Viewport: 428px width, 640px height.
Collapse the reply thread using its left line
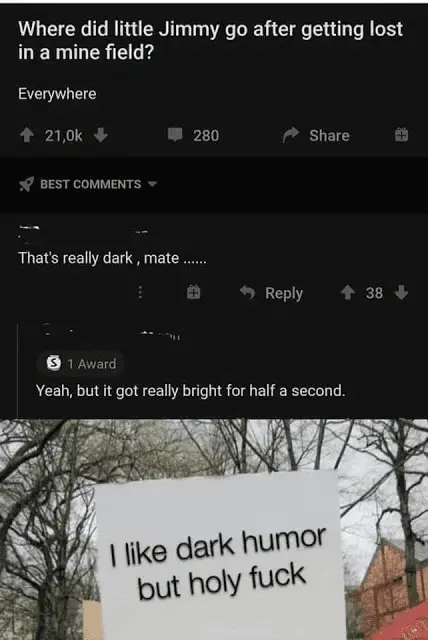[18, 369]
